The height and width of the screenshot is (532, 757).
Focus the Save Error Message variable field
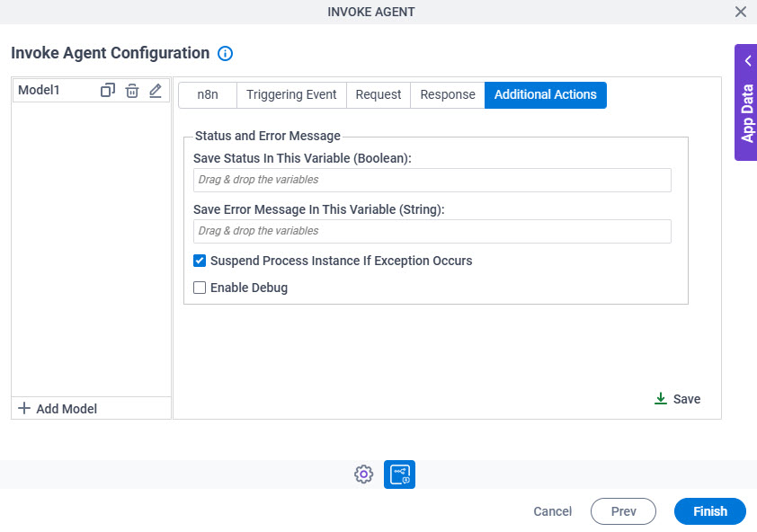point(432,231)
